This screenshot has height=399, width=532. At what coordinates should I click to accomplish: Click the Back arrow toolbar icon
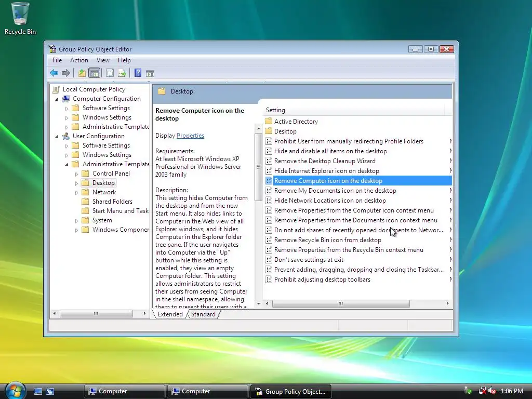coord(54,73)
